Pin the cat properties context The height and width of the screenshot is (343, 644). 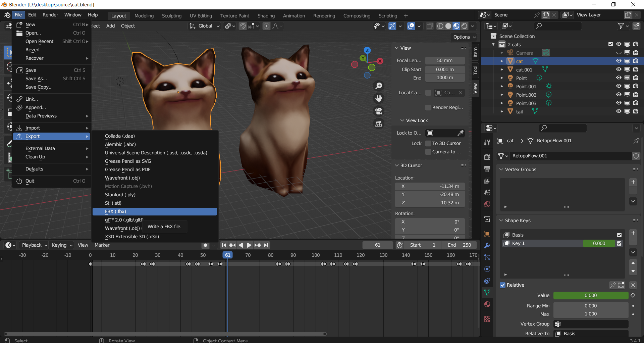[x=636, y=141]
